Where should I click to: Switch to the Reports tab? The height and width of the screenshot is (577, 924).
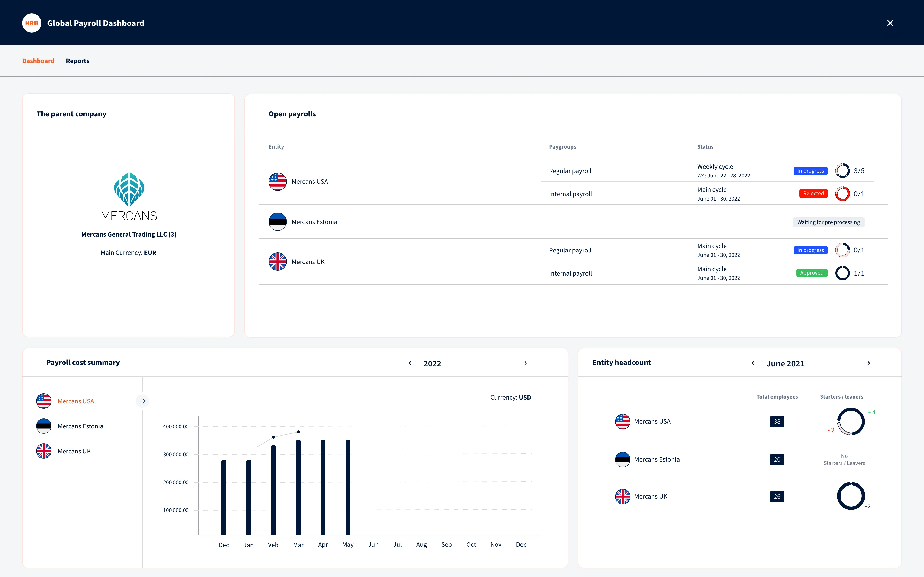(77, 61)
